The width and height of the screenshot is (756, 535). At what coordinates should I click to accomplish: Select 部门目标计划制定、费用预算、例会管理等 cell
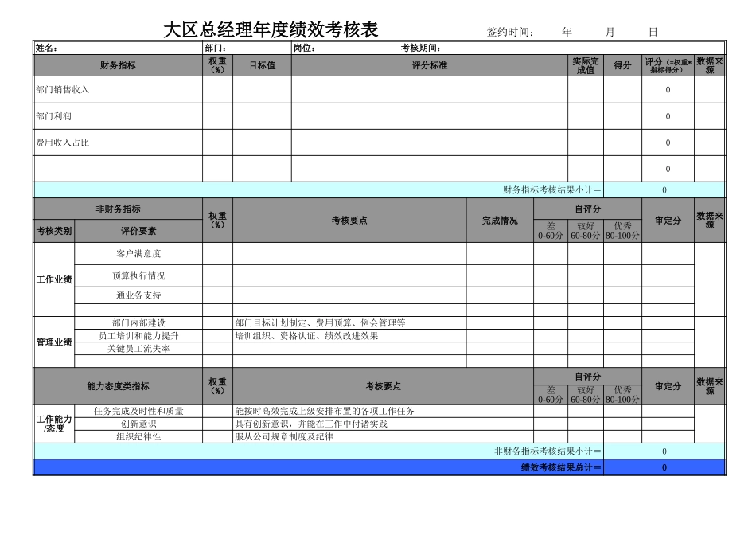point(349,322)
